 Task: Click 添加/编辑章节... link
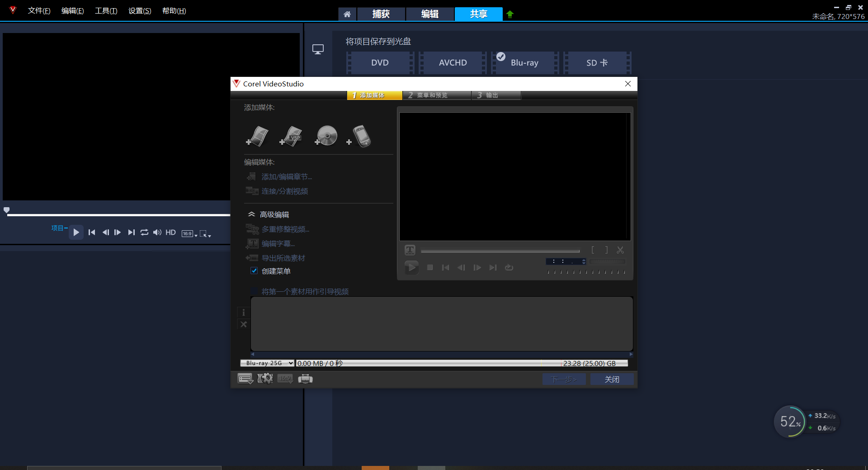(287, 176)
